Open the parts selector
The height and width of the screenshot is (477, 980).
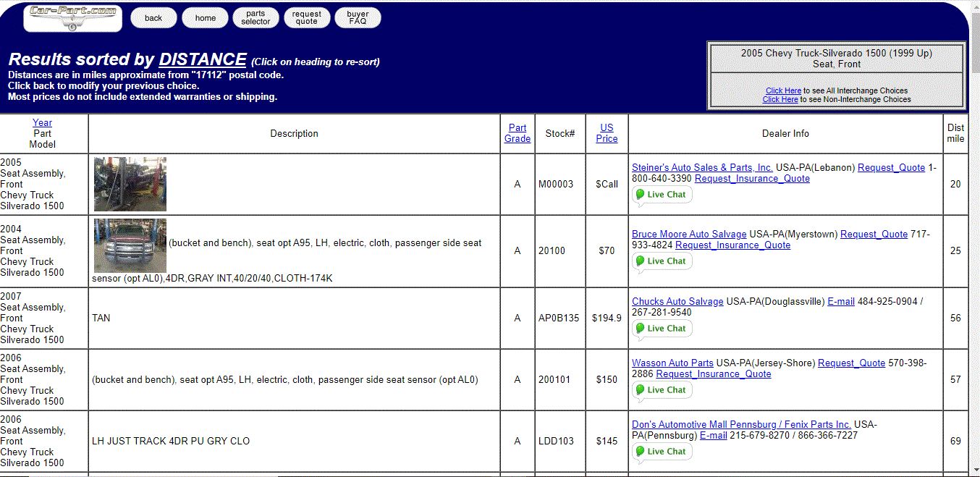point(255,18)
